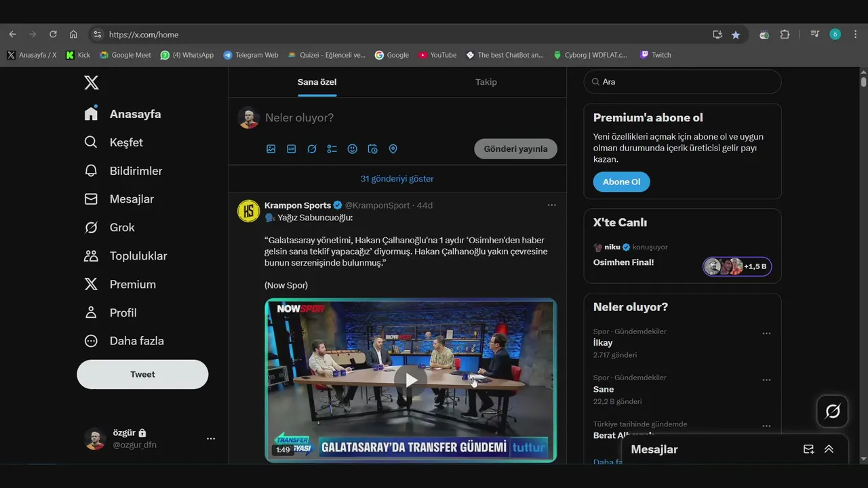Screen dimensions: 868x488
Task: Click Ara search field
Action: pyautogui.click(x=682, y=81)
